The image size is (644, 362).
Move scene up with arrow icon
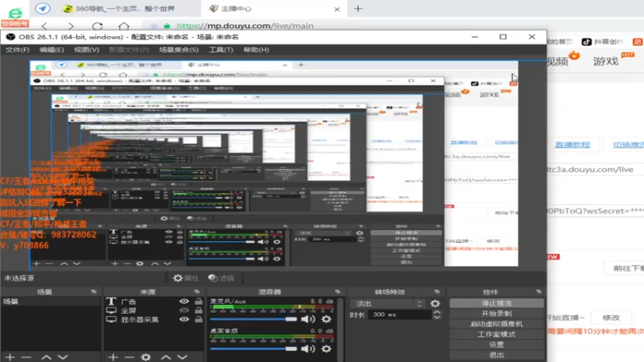pos(47,357)
